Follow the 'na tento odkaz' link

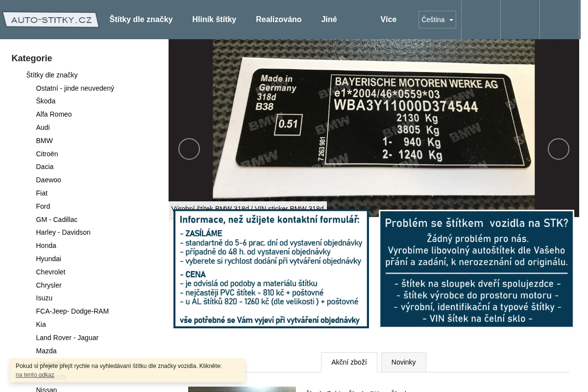point(35,375)
